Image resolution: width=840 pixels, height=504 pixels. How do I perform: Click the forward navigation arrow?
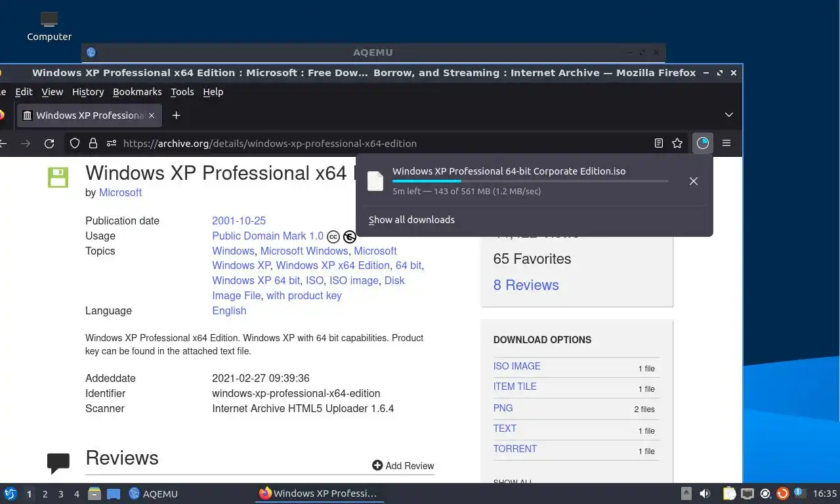point(26,143)
